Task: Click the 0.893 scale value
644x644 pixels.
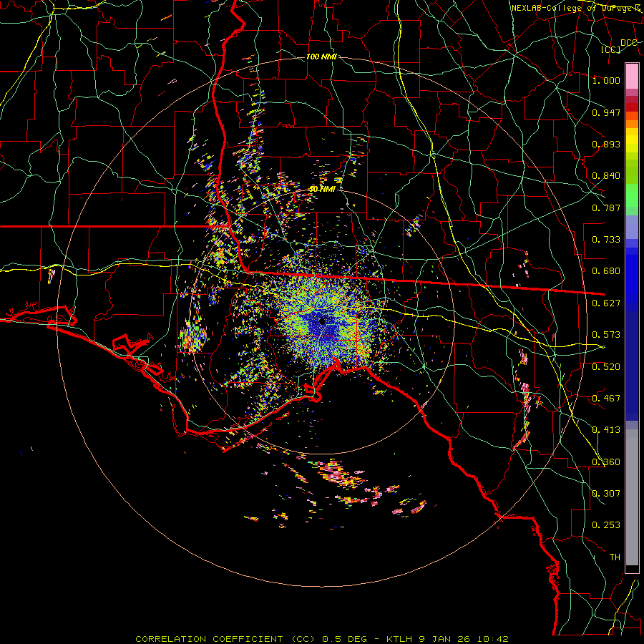Action: pos(606,144)
